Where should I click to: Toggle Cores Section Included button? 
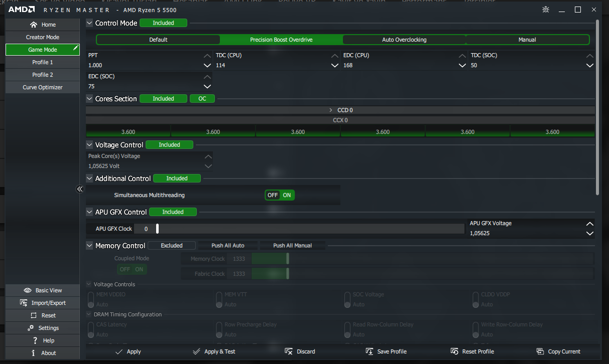coord(163,99)
